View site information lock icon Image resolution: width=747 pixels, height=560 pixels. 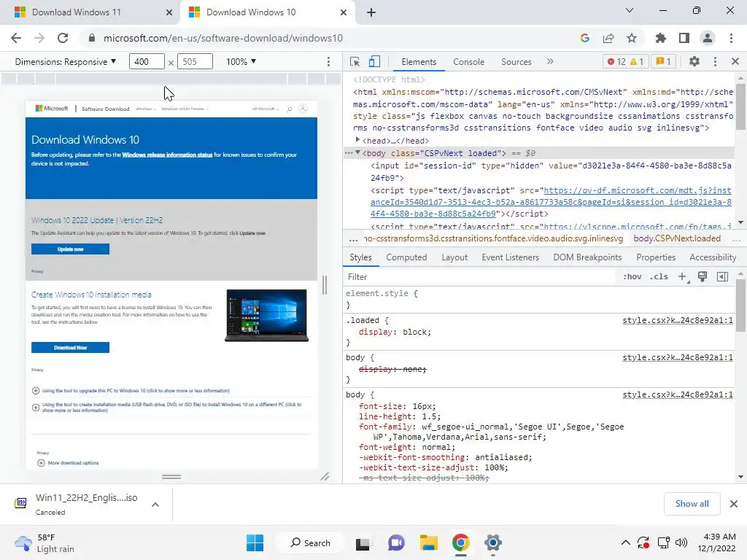coord(92,38)
